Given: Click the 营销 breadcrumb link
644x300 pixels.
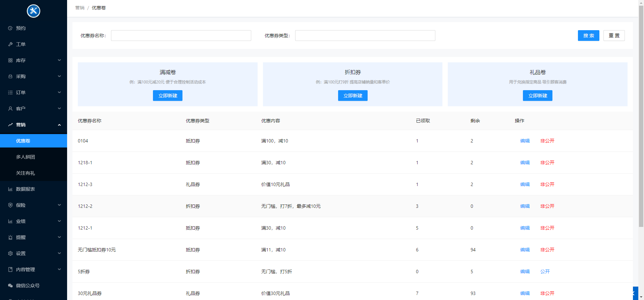Looking at the screenshot, I should pos(80,8).
